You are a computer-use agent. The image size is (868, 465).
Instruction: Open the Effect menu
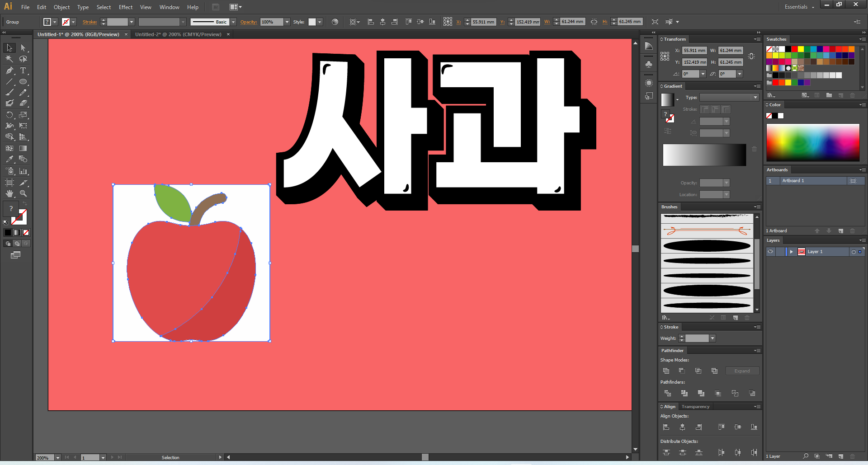pyautogui.click(x=126, y=7)
